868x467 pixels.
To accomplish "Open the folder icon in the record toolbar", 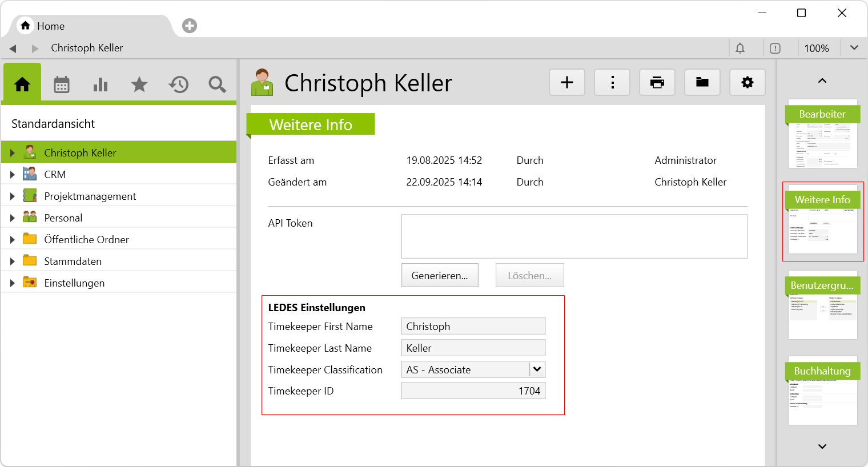I will pos(702,83).
